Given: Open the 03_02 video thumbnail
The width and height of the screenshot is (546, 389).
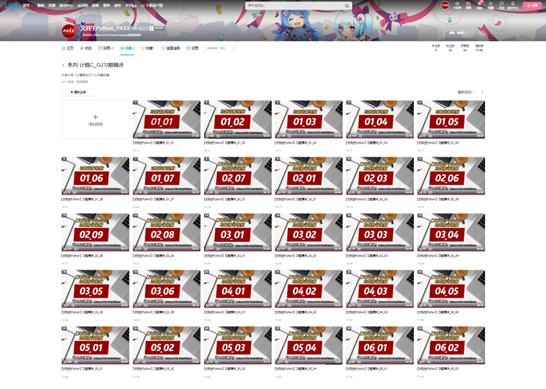Looking at the screenshot, I should coord(309,232).
